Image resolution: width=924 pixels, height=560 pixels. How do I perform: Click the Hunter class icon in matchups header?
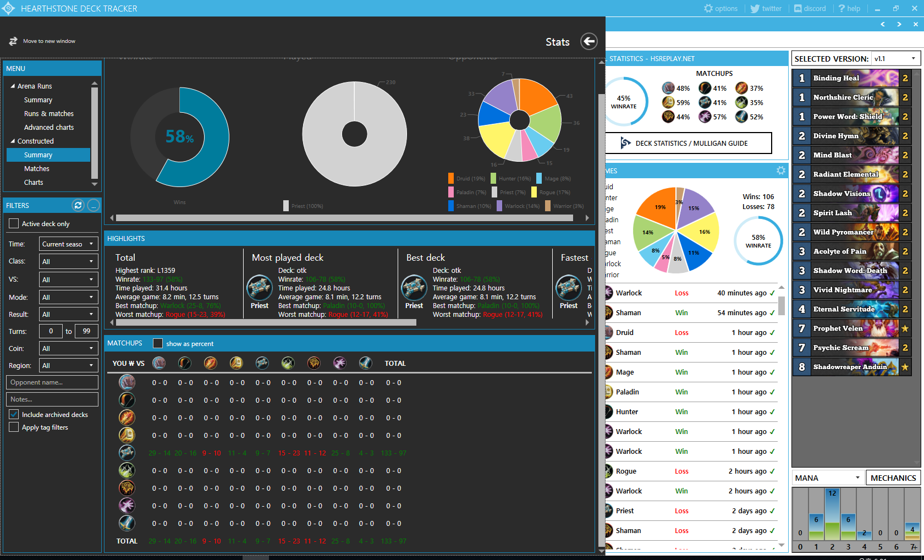tap(185, 363)
